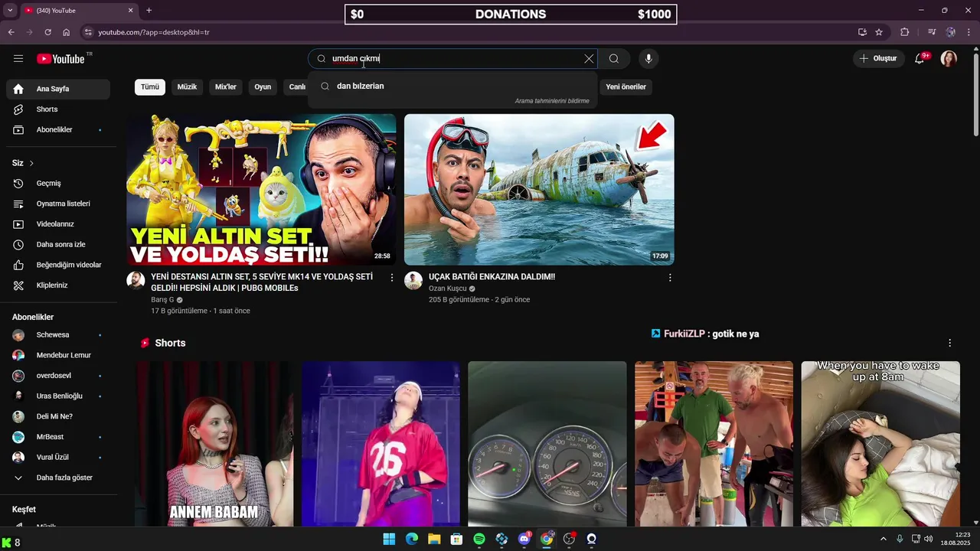The width and height of the screenshot is (980, 551).
Task: Clear the search box with X
Action: 589,59
